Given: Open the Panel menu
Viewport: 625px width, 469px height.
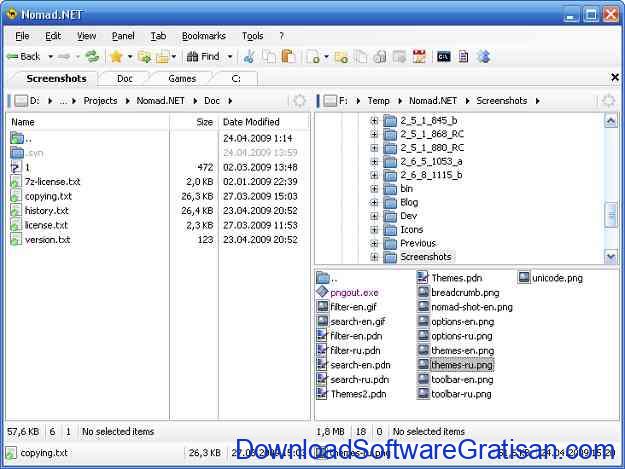Looking at the screenshot, I should [123, 36].
